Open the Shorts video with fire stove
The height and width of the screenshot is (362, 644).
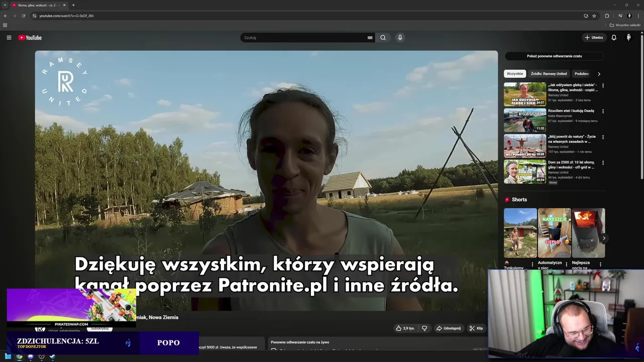(588, 233)
